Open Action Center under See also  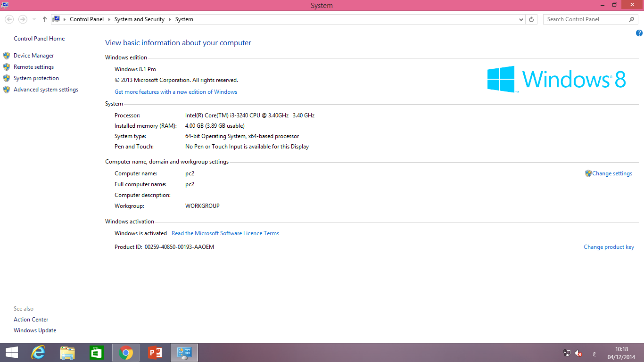click(31, 320)
